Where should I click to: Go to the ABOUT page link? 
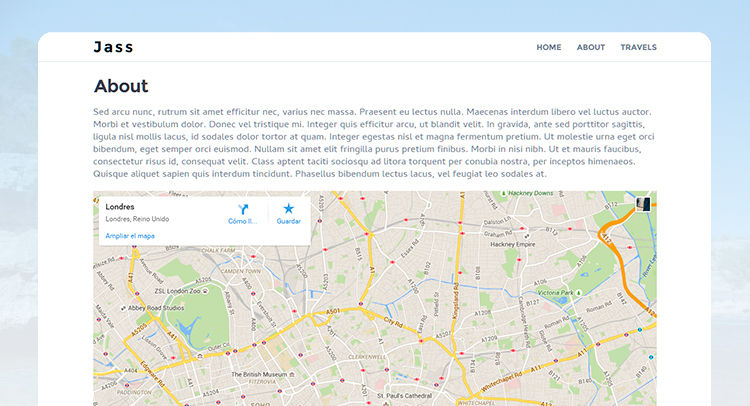click(591, 47)
